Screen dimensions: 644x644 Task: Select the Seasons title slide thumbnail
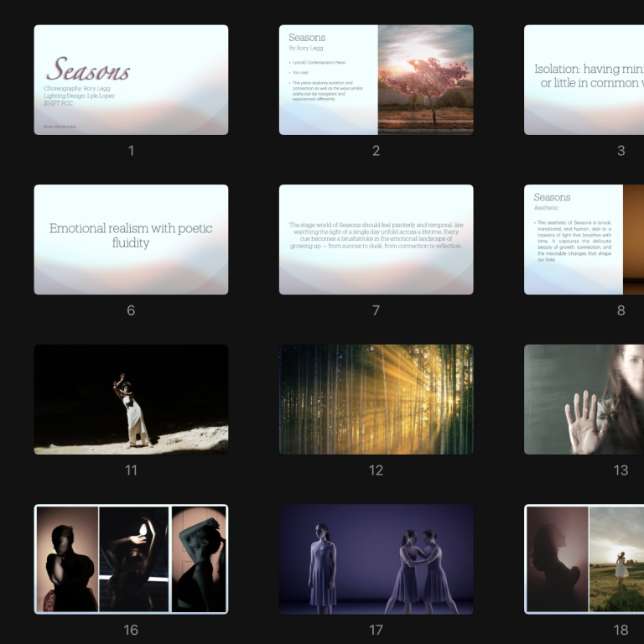click(131, 80)
